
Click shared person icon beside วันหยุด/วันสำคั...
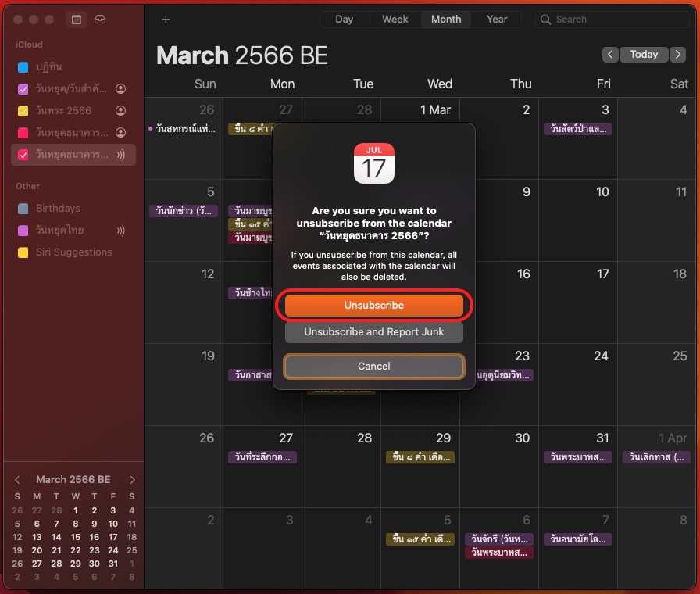click(121, 89)
